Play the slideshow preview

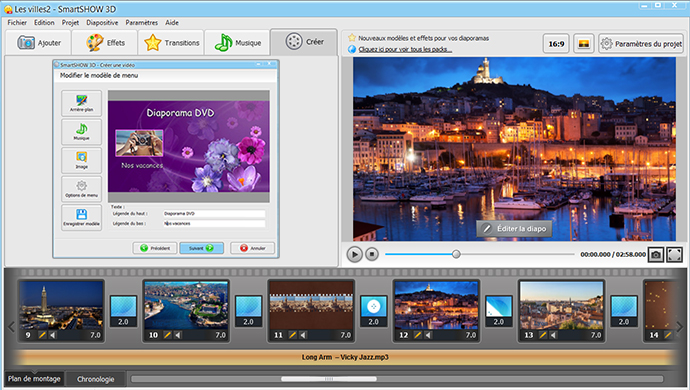(354, 254)
